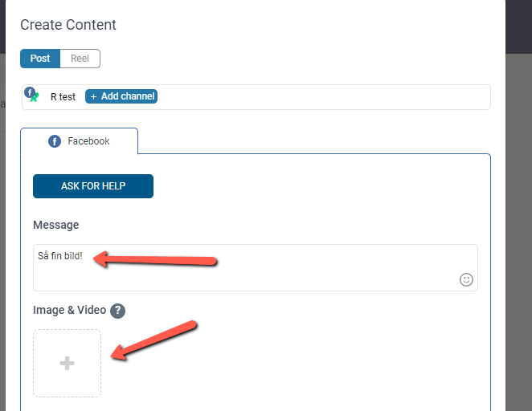Open the Facebook tab
Viewport: 532px width, 411px height.
pyautogui.click(x=79, y=141)
